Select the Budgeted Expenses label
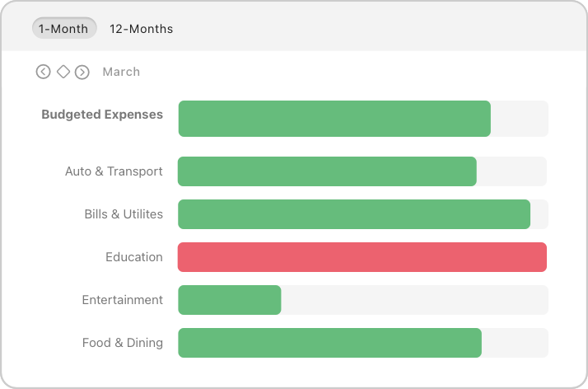 (x=102, y=115)
